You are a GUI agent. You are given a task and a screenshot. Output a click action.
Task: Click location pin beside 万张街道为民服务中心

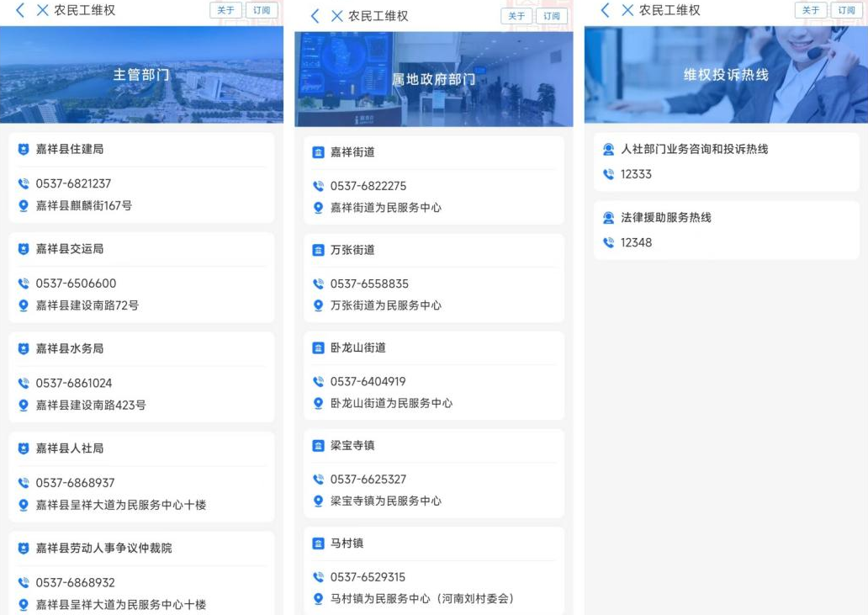coord(318,305)
